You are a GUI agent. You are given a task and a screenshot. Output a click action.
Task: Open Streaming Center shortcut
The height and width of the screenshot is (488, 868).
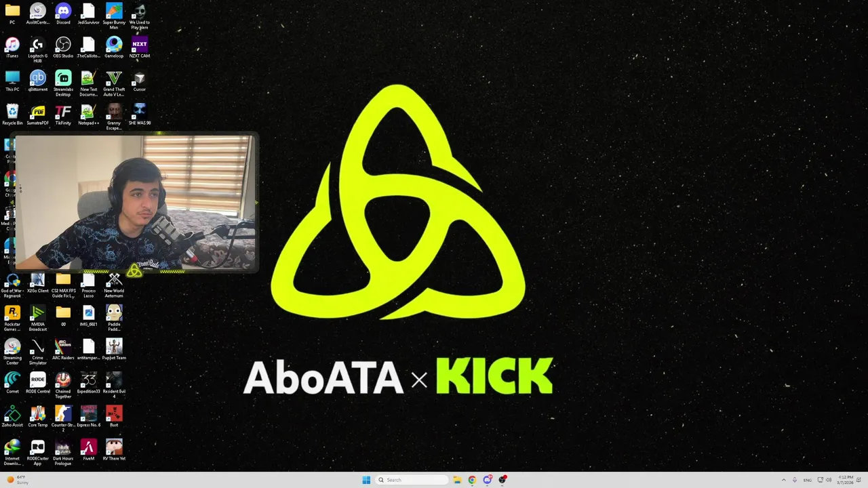tap(12, 352)
